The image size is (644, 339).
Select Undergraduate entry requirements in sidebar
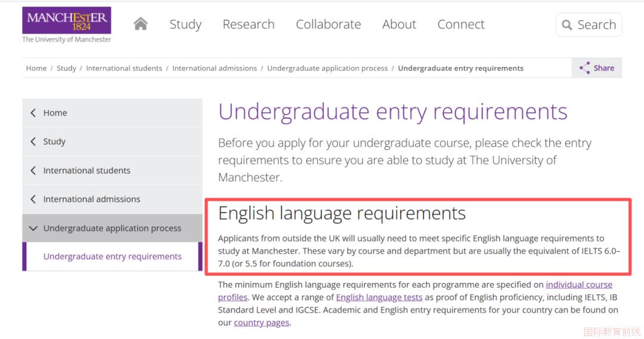click(112, 257)
